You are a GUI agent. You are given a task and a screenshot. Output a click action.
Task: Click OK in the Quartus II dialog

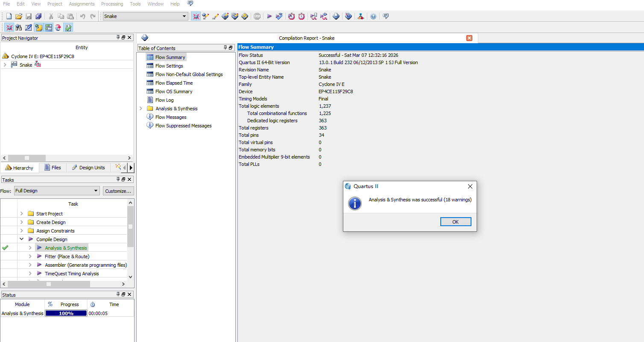pyautogui.click(x=456, y=221)
